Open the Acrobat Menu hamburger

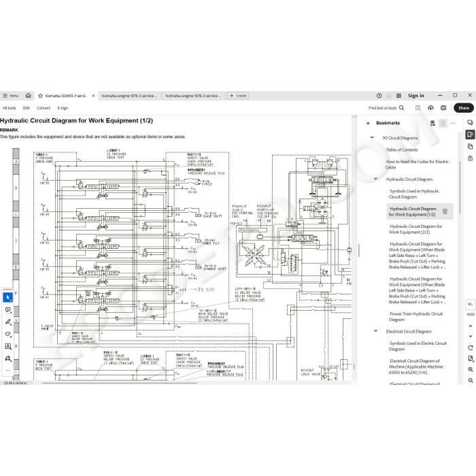coord(10,96)
